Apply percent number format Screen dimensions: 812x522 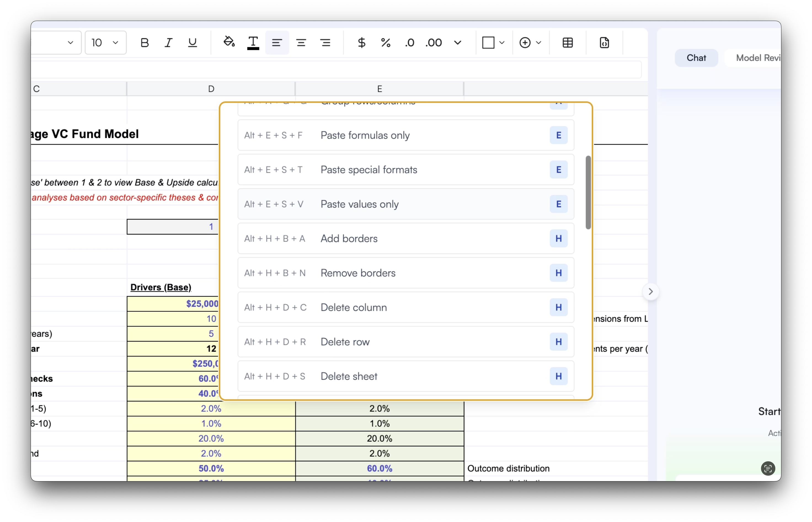[386, 43]
